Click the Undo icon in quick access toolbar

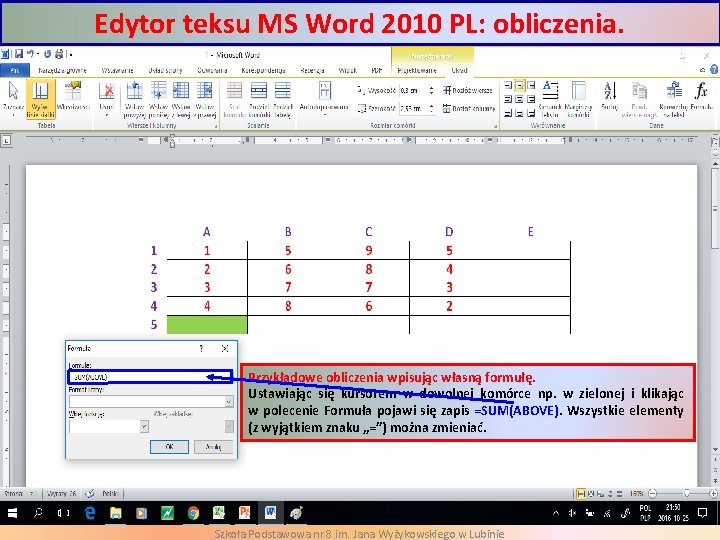point(30,54)
